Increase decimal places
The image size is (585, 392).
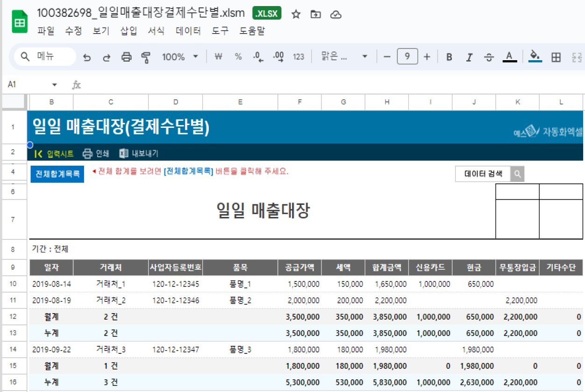click(278, 57)
